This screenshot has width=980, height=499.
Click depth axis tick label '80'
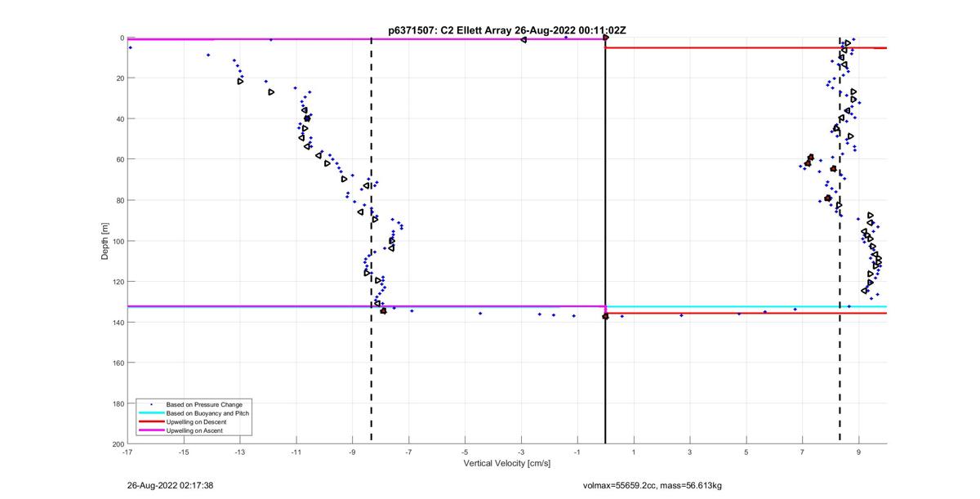pos(119,200)
